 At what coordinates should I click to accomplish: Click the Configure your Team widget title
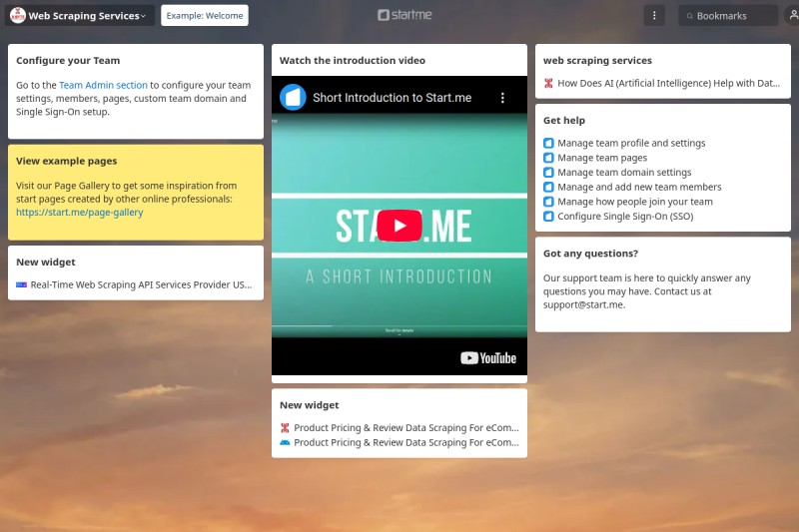68,60
